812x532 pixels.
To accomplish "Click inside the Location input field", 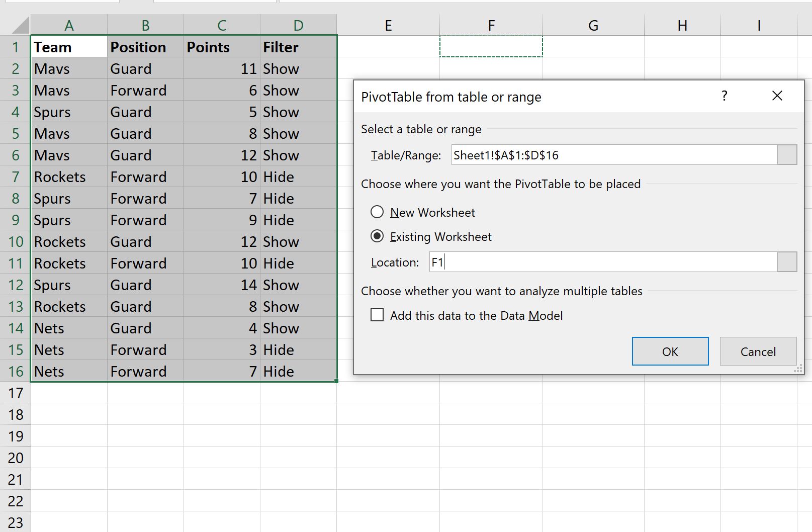I will click(603, 262).
